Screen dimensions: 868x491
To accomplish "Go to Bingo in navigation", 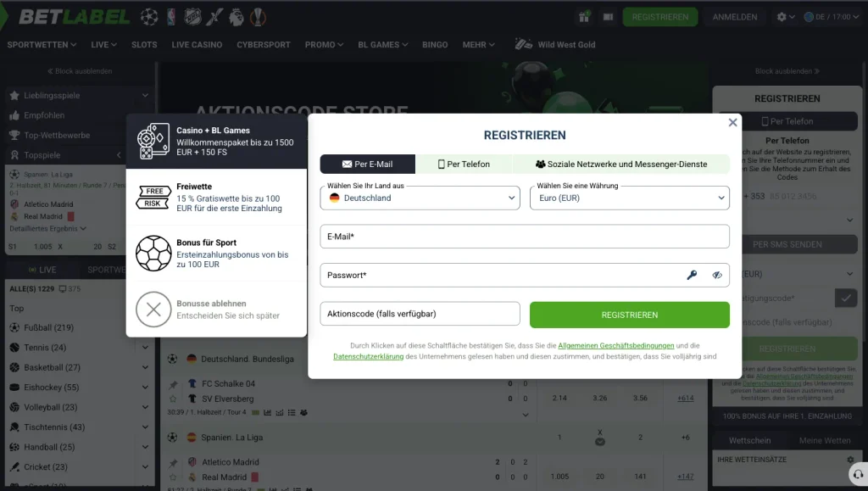I will (435, 45).
